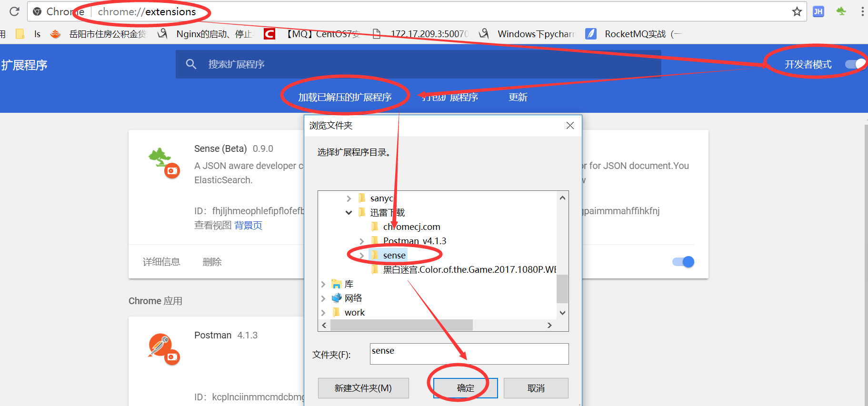Bookmark this page with the star icon
The height and width of the screenshot is (406, 868).
click(x=797, y=11)
